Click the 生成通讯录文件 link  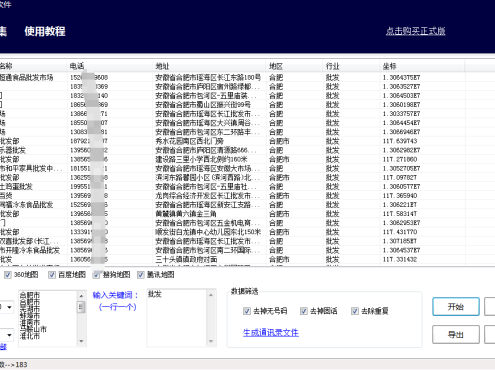(x=271, y=332)
